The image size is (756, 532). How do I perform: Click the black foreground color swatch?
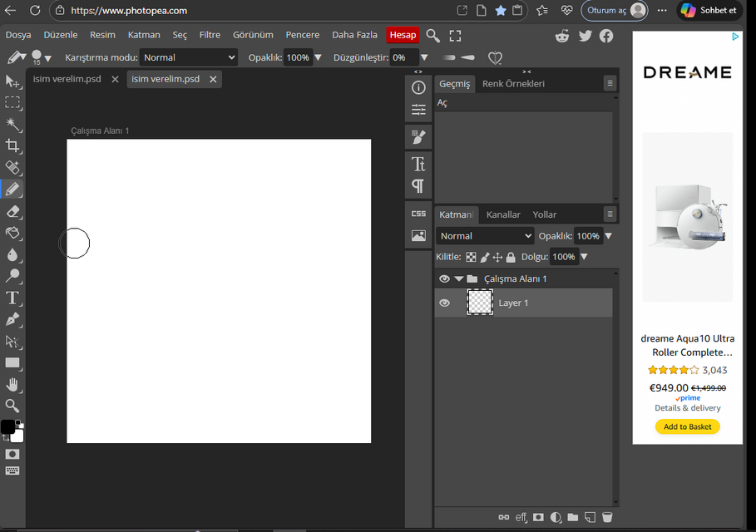pos(7,426)
